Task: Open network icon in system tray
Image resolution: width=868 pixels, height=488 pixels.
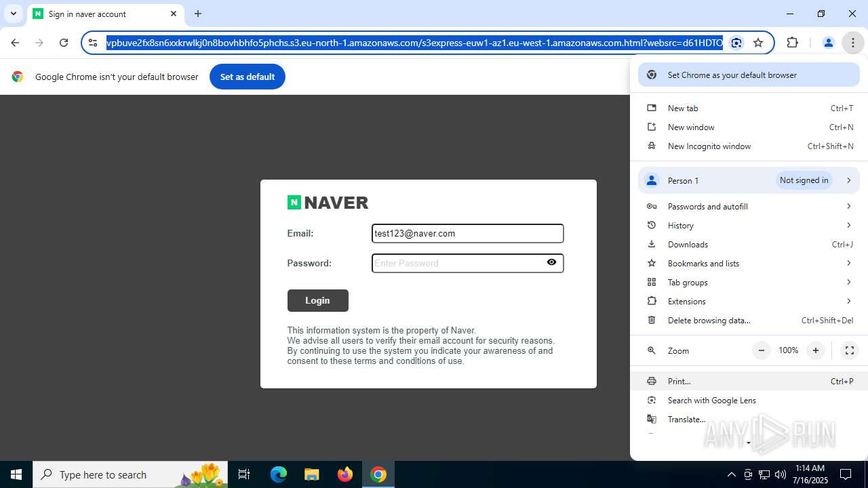Action: (x=764, y=474)
